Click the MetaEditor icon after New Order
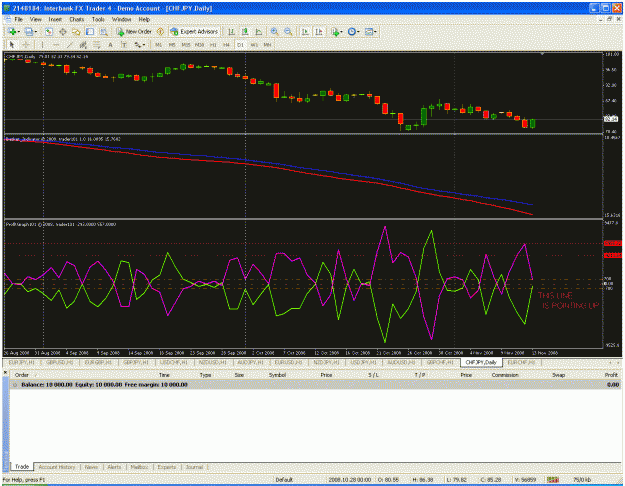625x486 pixels. tap(160, 31)
